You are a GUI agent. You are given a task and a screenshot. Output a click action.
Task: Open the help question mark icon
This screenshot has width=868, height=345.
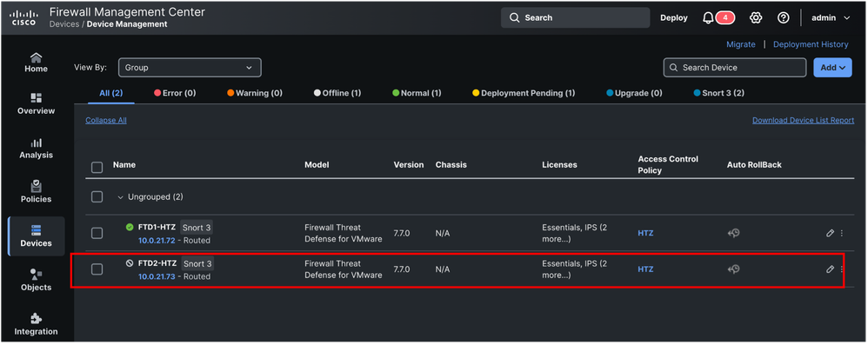point(783,17)
